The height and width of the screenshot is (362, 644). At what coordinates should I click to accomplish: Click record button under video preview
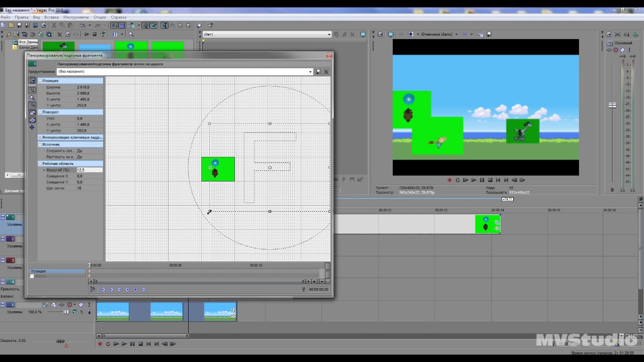449,180
